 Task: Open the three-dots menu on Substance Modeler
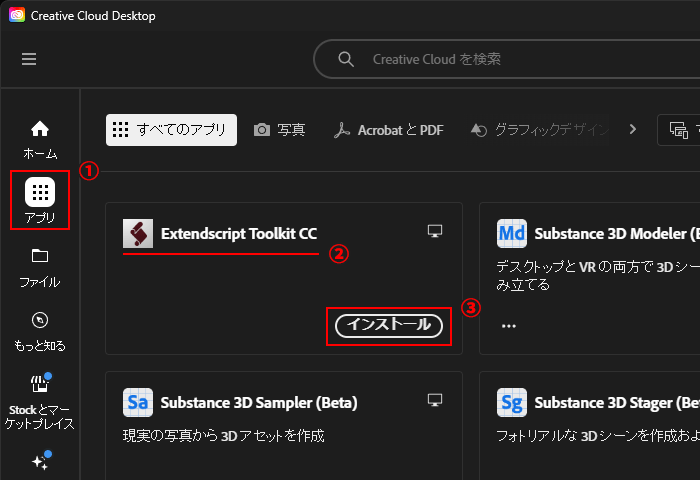(x=509, y=326)
